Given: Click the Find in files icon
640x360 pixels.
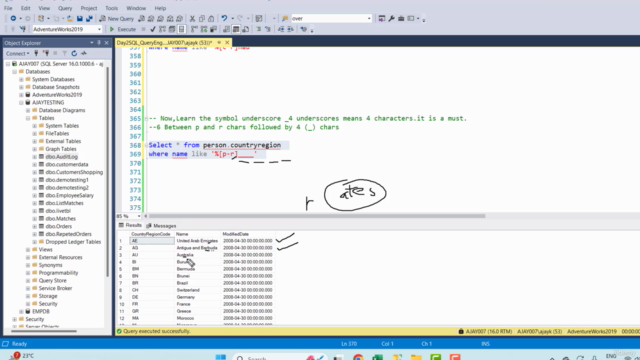Looking at the screenshot, I should (285, 18).
